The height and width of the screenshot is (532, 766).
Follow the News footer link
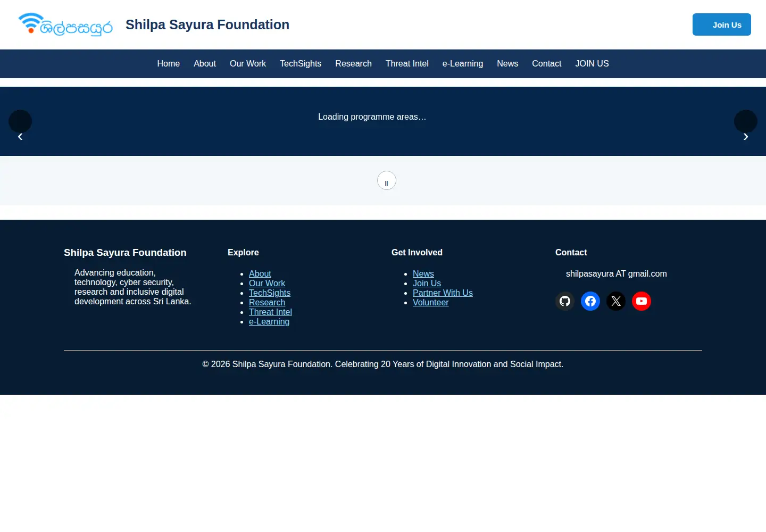(x=423, y=273)
